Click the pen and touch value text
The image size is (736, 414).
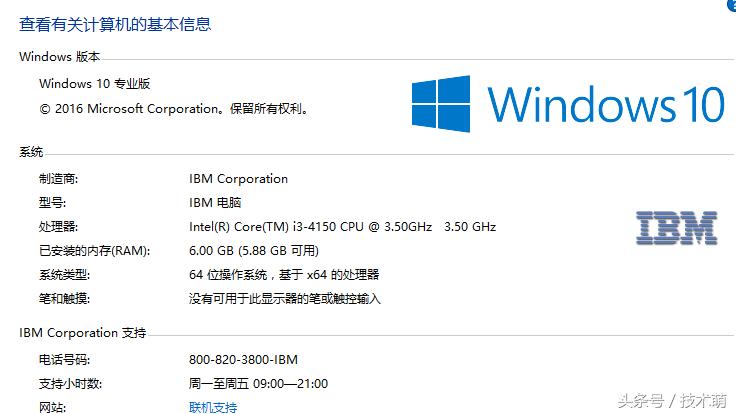pos(285,298)
